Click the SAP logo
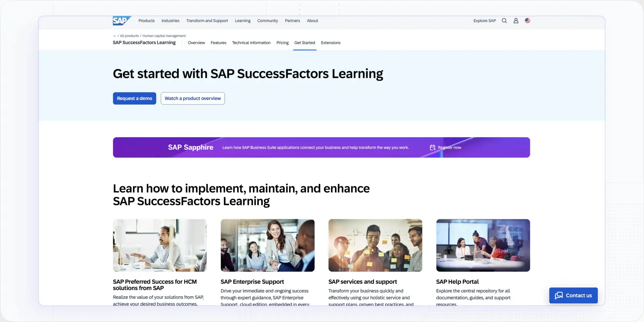The width and height of the screenshot is (644, 322). pos(121,21)
